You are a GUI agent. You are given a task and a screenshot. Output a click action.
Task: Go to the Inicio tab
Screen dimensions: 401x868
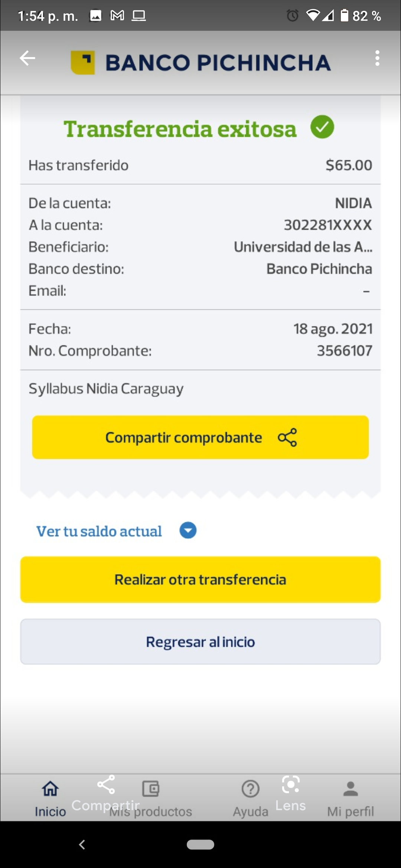(x=50, y=798)
